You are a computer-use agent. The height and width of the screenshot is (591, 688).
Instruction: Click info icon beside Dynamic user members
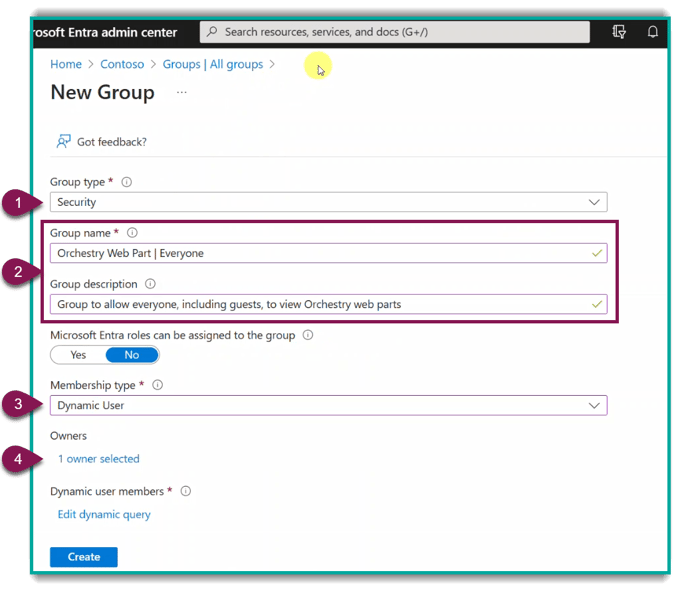pos(186,491)
